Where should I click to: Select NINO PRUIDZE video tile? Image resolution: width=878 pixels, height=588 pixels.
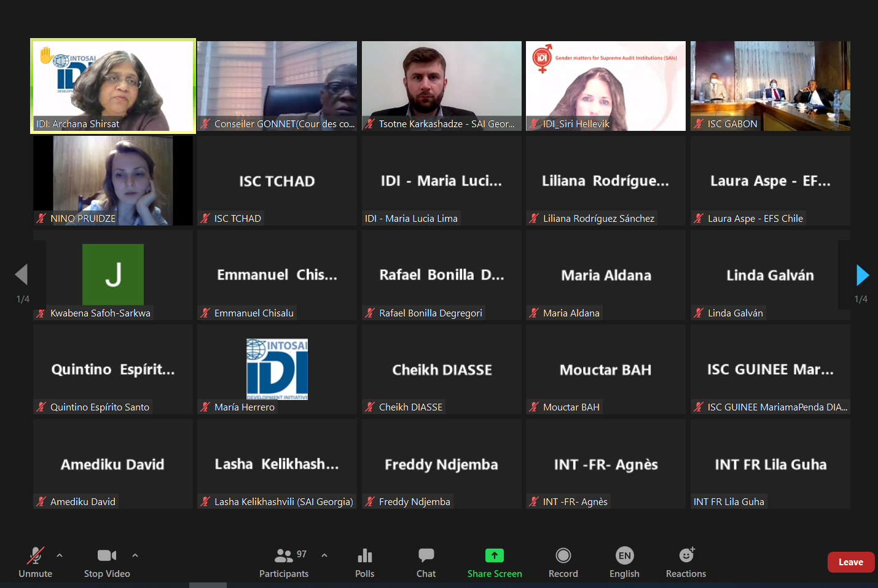point(113,181)
